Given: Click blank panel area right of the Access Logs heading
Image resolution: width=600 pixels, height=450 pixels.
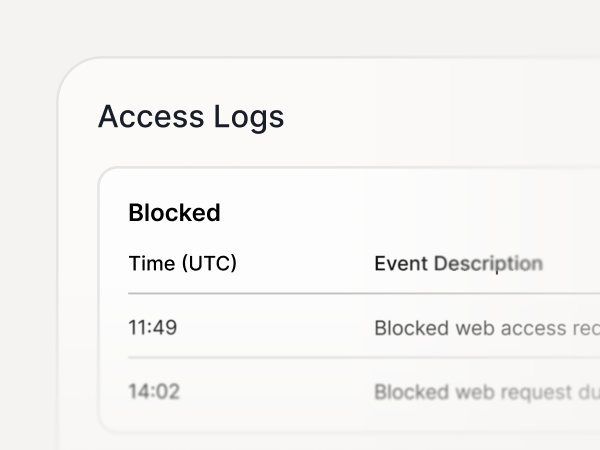Looking at the screenshot, I should [440, 117].
